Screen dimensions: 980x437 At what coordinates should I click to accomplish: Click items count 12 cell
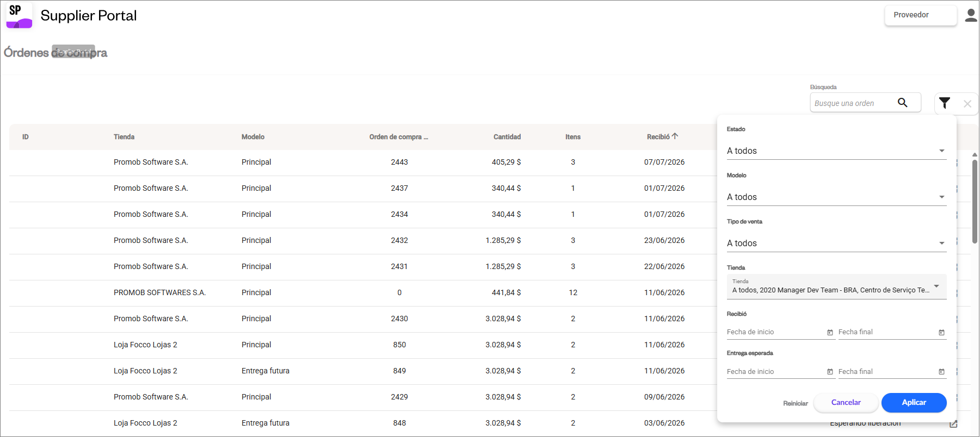573,292
